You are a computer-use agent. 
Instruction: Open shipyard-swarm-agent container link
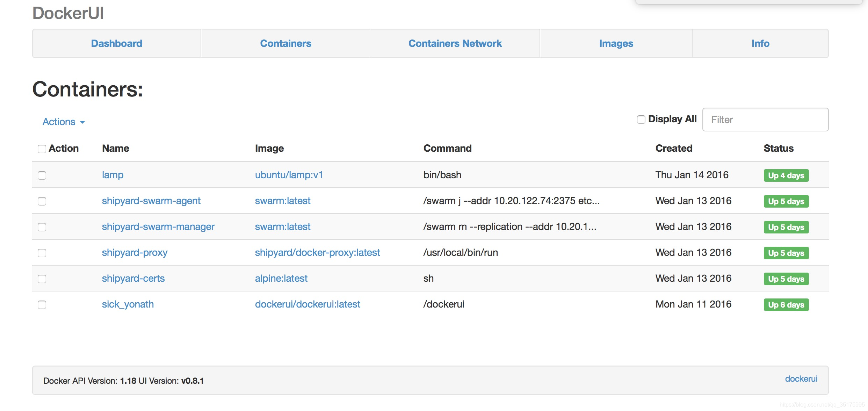(151, 201)
